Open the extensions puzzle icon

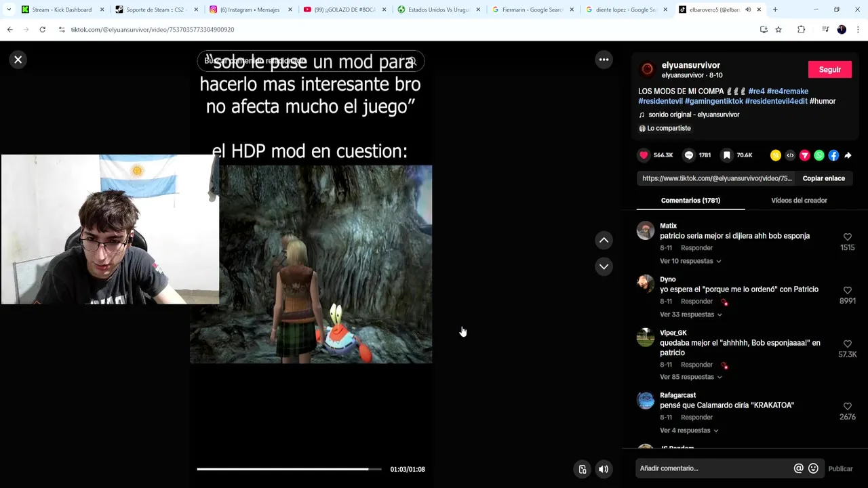click(802, 30)
